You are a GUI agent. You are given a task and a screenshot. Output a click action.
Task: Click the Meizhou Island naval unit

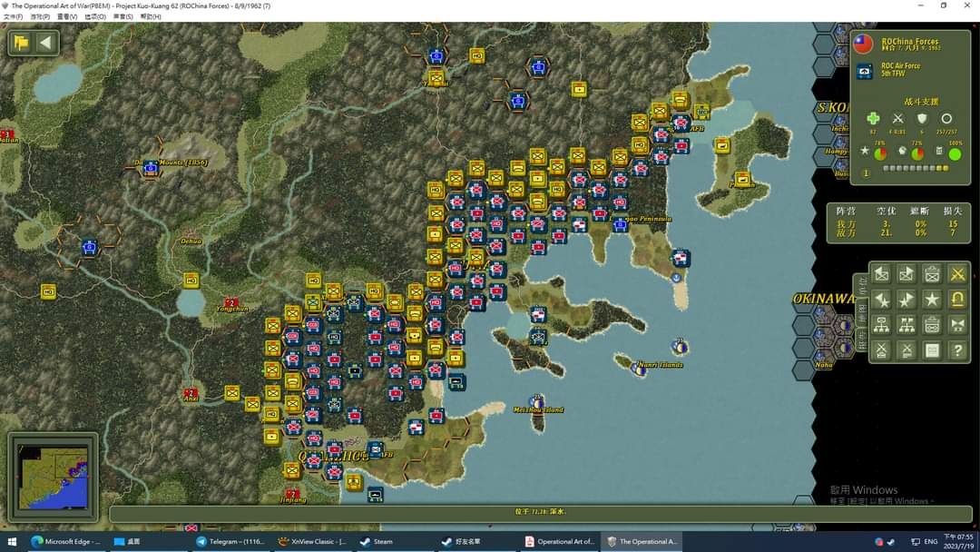[536, 401]
